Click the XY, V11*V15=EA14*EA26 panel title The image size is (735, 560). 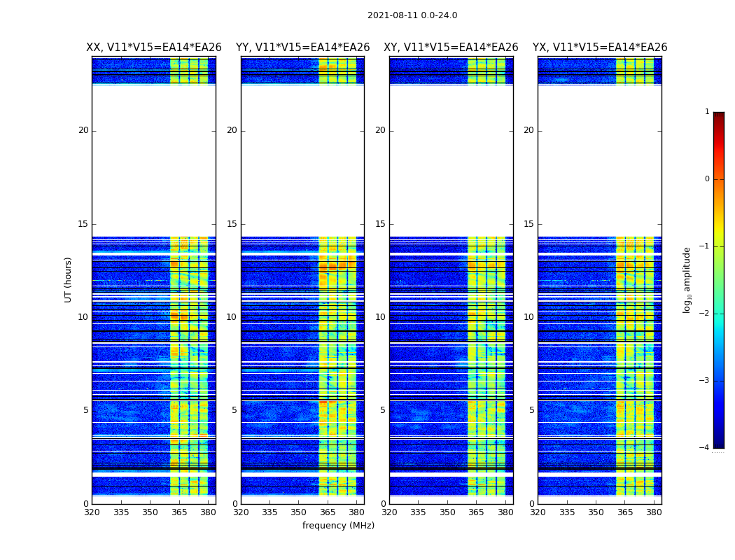[451, 48]
